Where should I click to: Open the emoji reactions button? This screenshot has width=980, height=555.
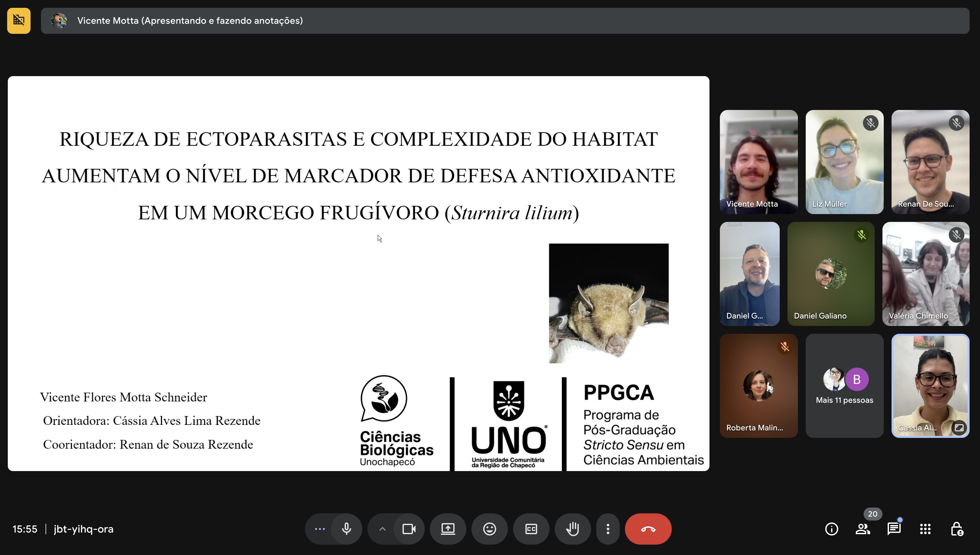pyautogui.click(x=489, y=529)
